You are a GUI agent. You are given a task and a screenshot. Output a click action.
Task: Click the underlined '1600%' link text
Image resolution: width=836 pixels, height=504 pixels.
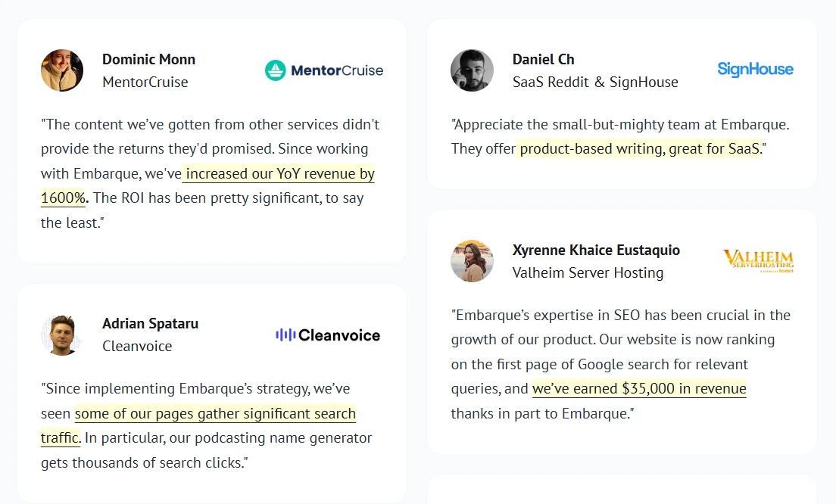coord(64,198)
